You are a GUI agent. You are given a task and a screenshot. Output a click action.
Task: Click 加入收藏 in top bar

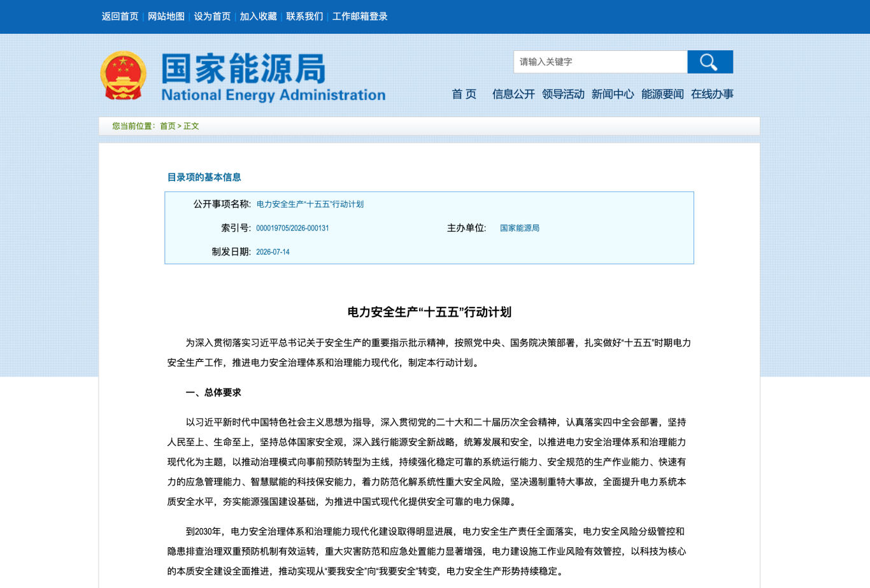258,17
